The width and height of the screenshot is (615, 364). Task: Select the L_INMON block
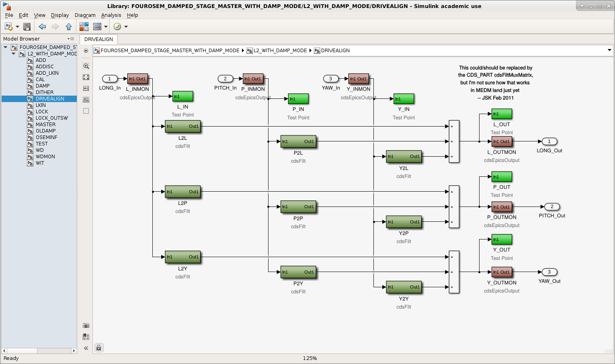pyautogui.click(x=137, y=79)
